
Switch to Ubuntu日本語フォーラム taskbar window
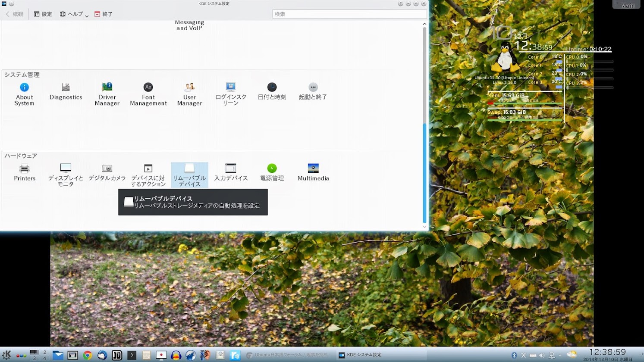click(x=287, y=355)
